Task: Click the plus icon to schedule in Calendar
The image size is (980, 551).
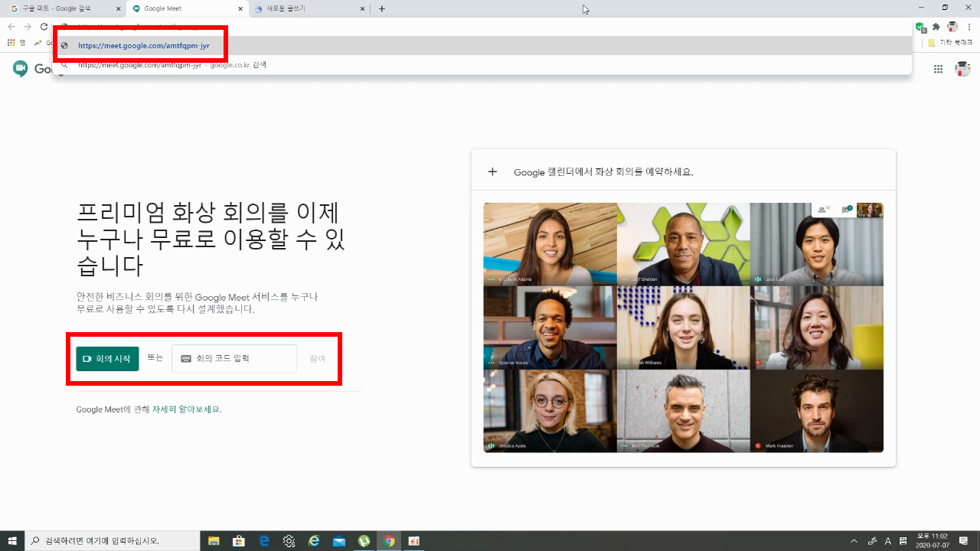Action: pos(492,171)
